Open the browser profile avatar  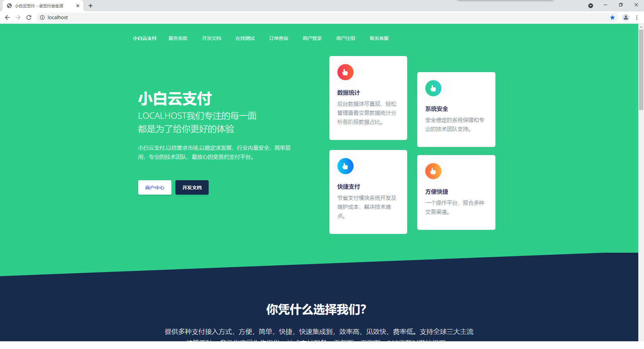point(626,17)
